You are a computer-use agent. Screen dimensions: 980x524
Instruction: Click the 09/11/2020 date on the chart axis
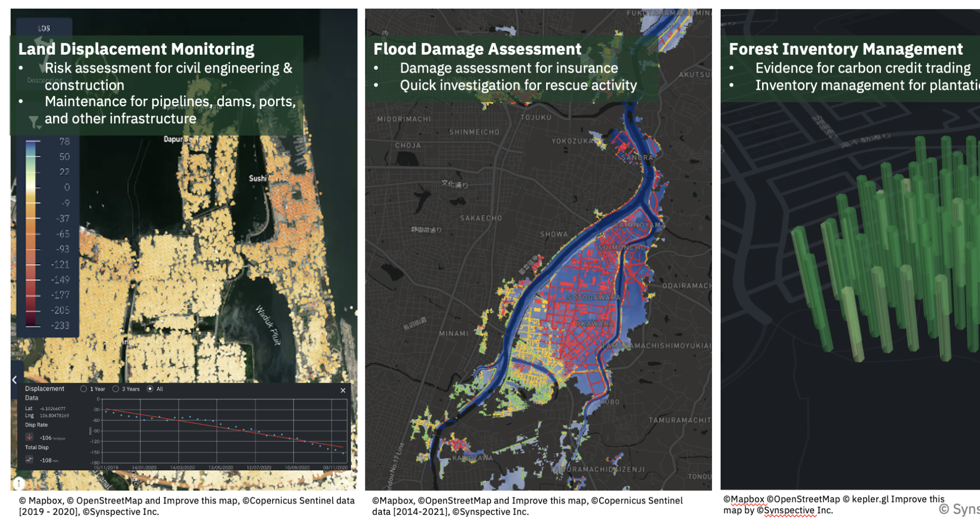(335, 467)
